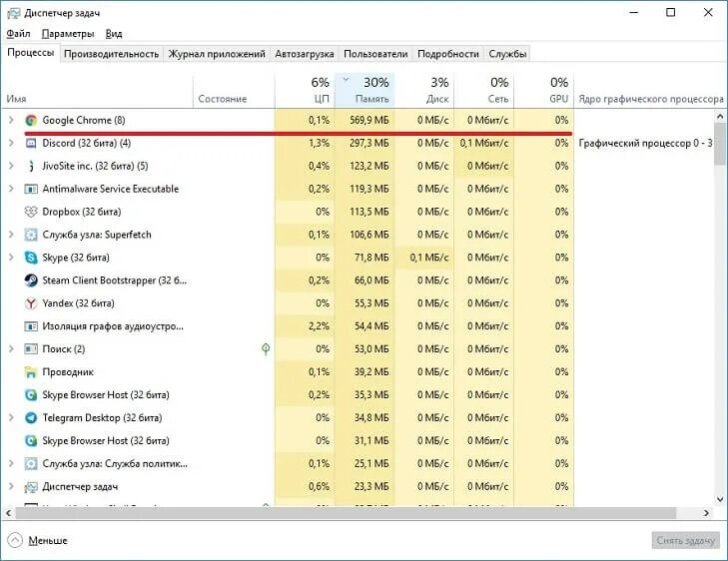Expand the Discord (32 бита) process group
The width and height of the screenshot is (728, 561).
(11, 143)
